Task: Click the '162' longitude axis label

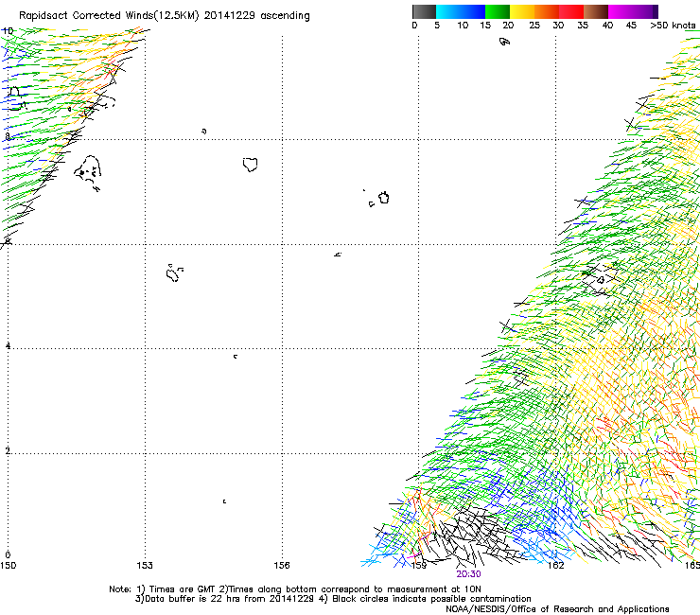Action: (x=556, y=566)
